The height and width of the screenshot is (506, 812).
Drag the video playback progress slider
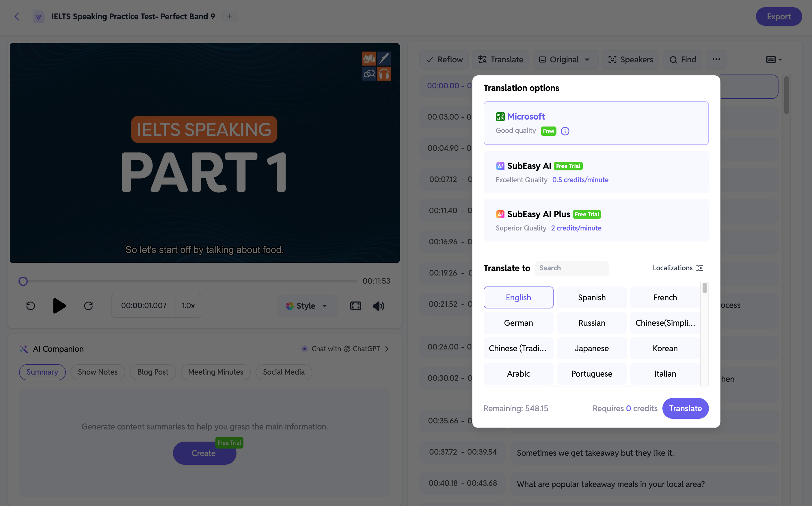tap(23, 281)
